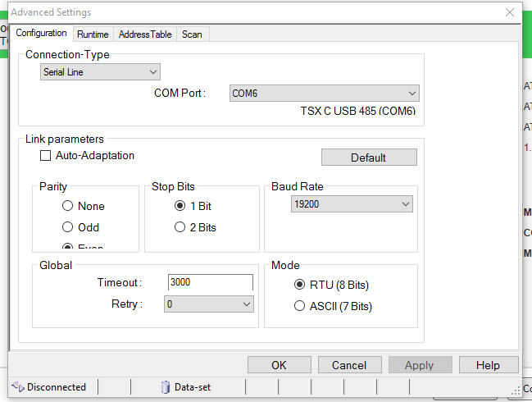Enable the Auto-Adaptation checkbox
Screen dimensions: 532x402
[x=45, y=156]
